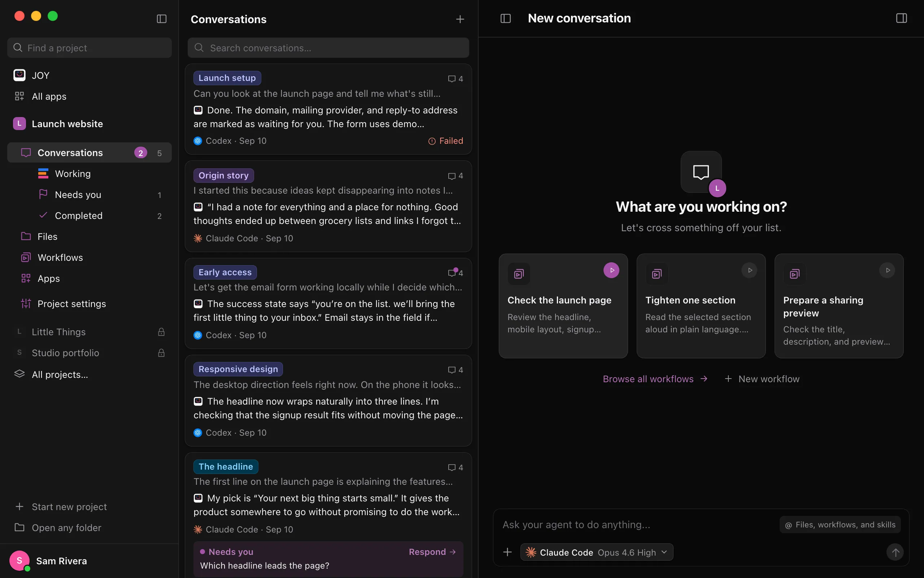This screenshot has height=578, width=924.
Task: Select the locked Little Things project
Action: [x=90, y=332]
